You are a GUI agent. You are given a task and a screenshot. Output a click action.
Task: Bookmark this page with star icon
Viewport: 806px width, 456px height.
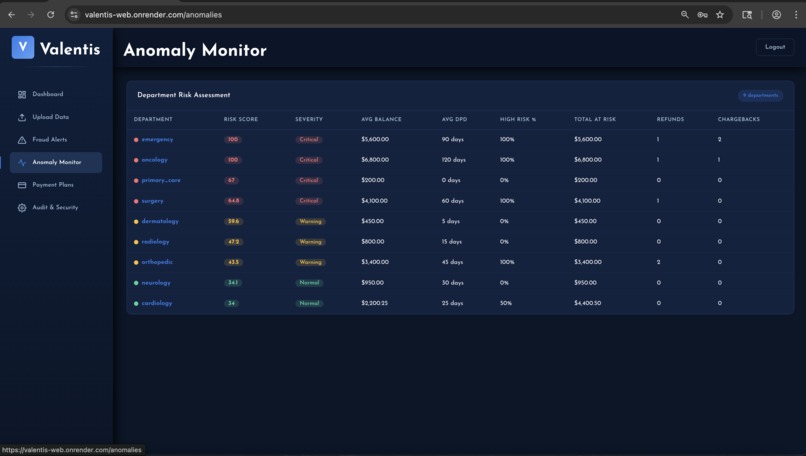(720, 14)
